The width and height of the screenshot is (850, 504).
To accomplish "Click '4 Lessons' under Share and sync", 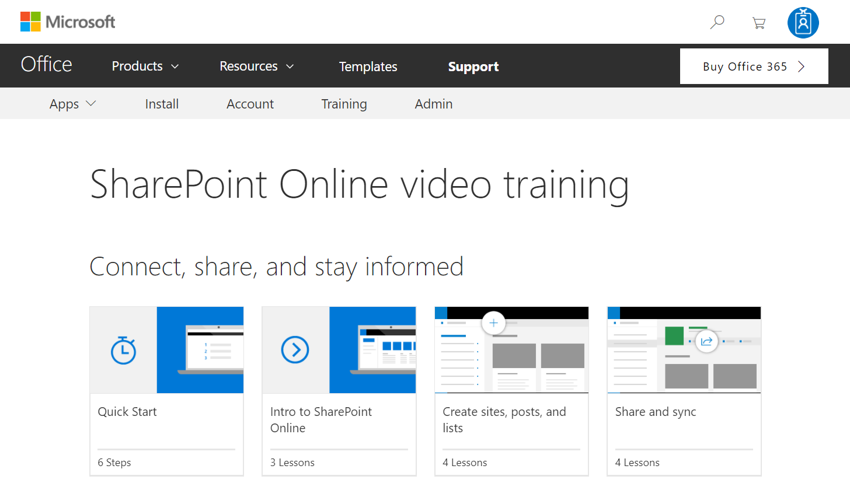I will pos(637,463).
